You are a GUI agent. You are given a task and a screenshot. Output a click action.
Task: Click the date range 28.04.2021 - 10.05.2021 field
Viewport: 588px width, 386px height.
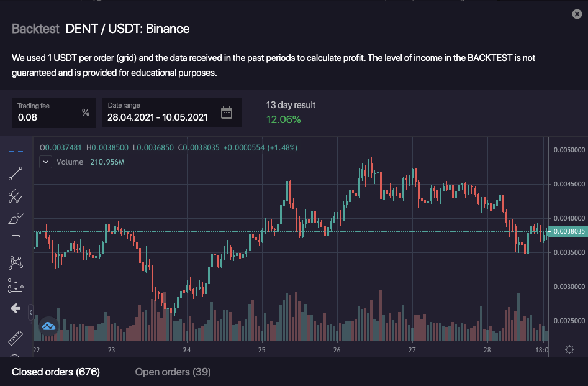coord(157,116)
